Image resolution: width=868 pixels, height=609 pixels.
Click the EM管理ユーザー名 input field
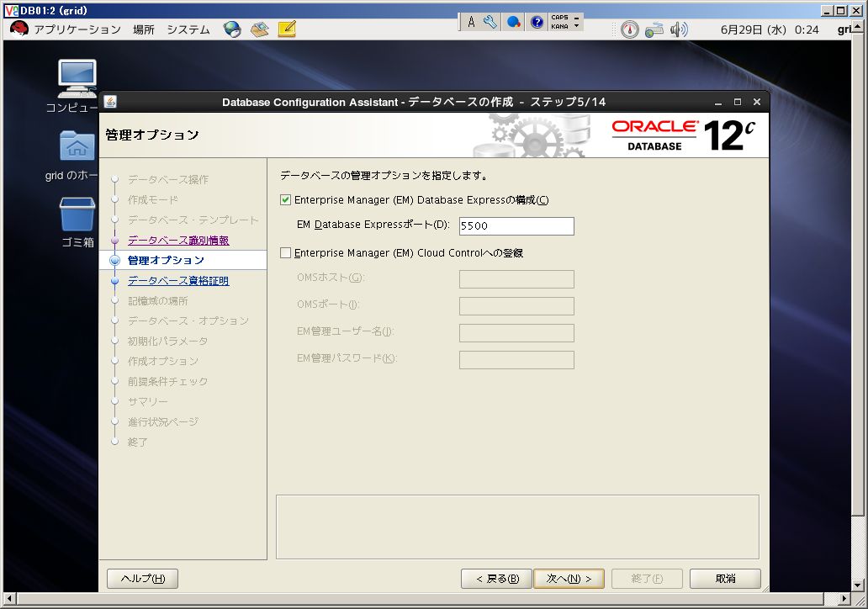(x=516, y=333)
